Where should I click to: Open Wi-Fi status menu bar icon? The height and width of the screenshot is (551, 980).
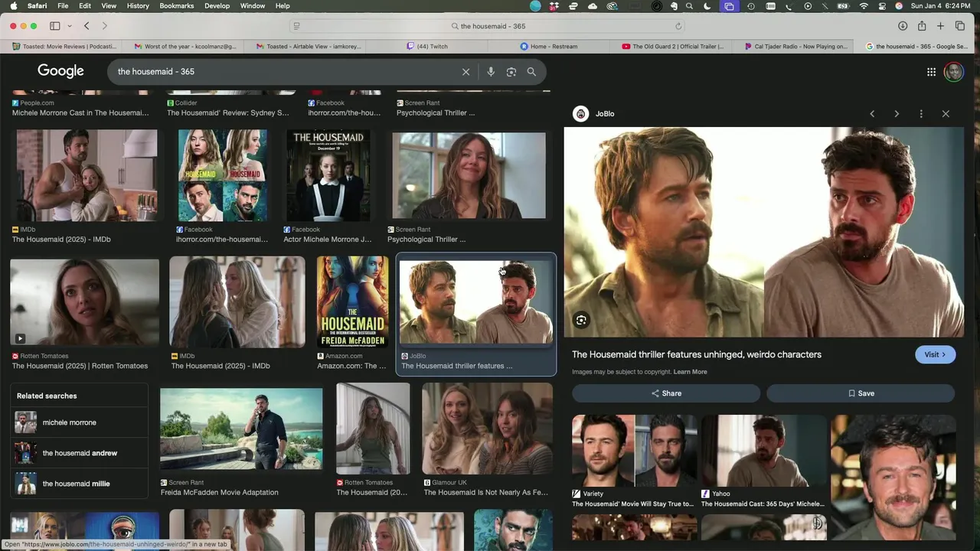pos(864,6)
